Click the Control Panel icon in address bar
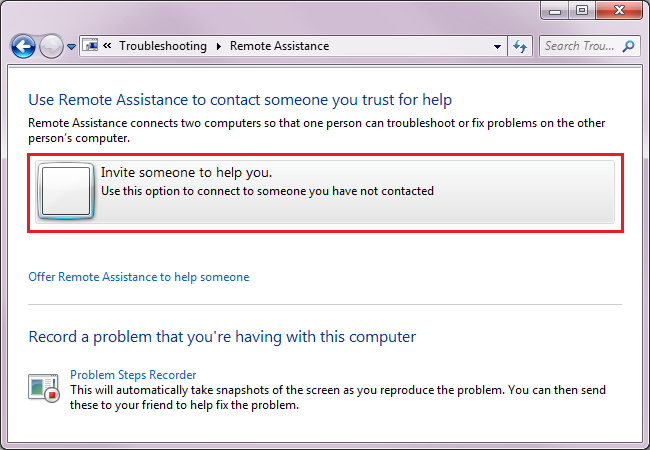The image size is (650, 450). pos(90,45)
